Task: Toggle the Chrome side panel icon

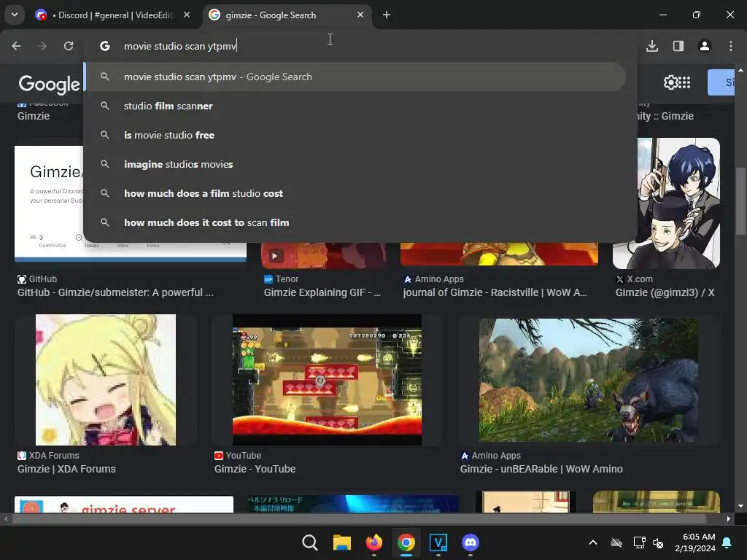Action: pyautogui.click(x=678, y=46)
